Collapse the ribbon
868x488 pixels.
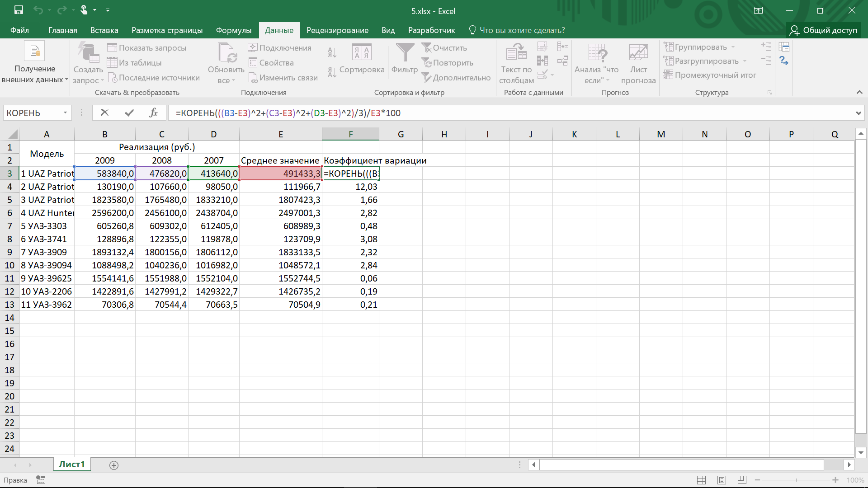pos(859,92)
